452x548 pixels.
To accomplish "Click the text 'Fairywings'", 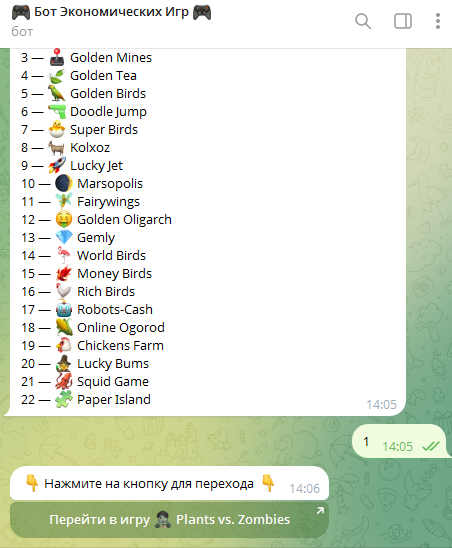I will click(108, 202).
